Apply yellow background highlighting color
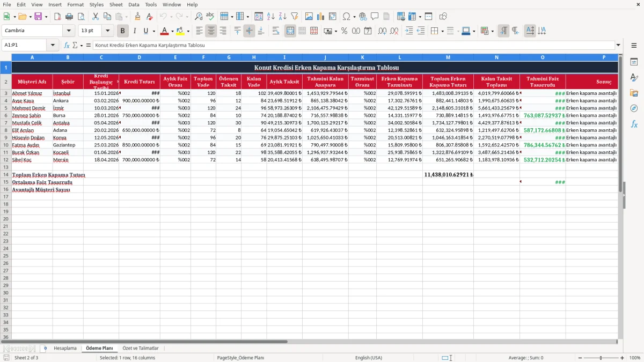This screenshot has height=362, width=644. point(180,31)
